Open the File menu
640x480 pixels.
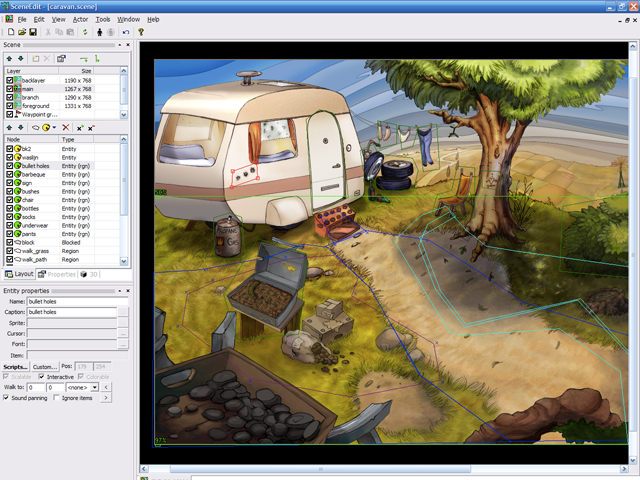pyautogui.click(x=22, y=19)
